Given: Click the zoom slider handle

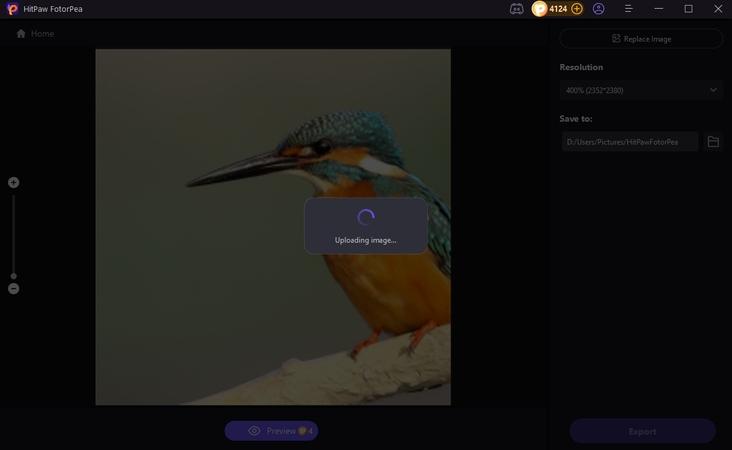Looking at the screenshot, I should point(14,276).
